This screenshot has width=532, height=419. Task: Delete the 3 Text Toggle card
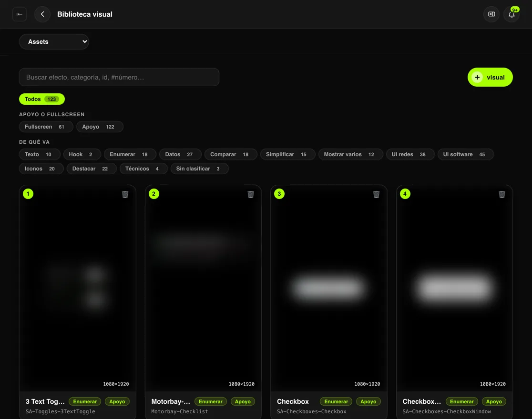tap(125, 194)
